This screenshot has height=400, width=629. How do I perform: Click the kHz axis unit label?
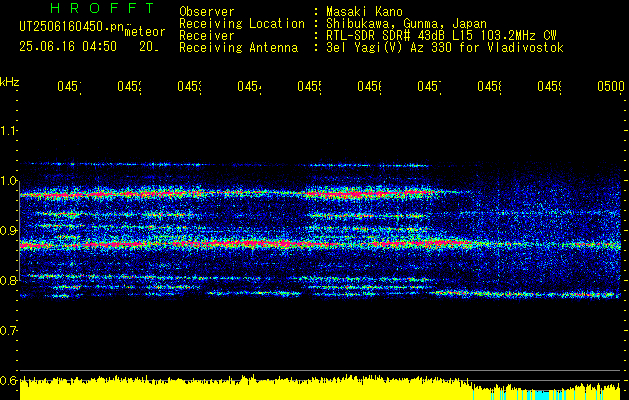click(x=9, y=82)
